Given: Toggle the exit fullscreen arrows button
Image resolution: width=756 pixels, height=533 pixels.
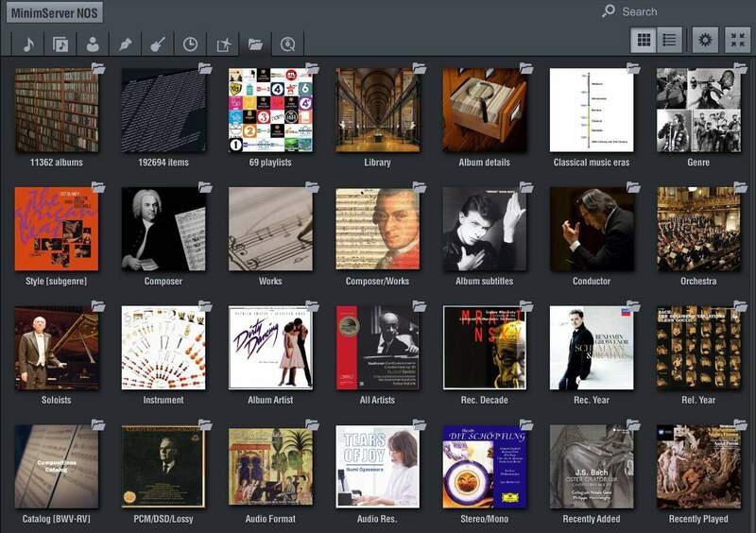Looking at the screenshot, I should click(738, 40).
